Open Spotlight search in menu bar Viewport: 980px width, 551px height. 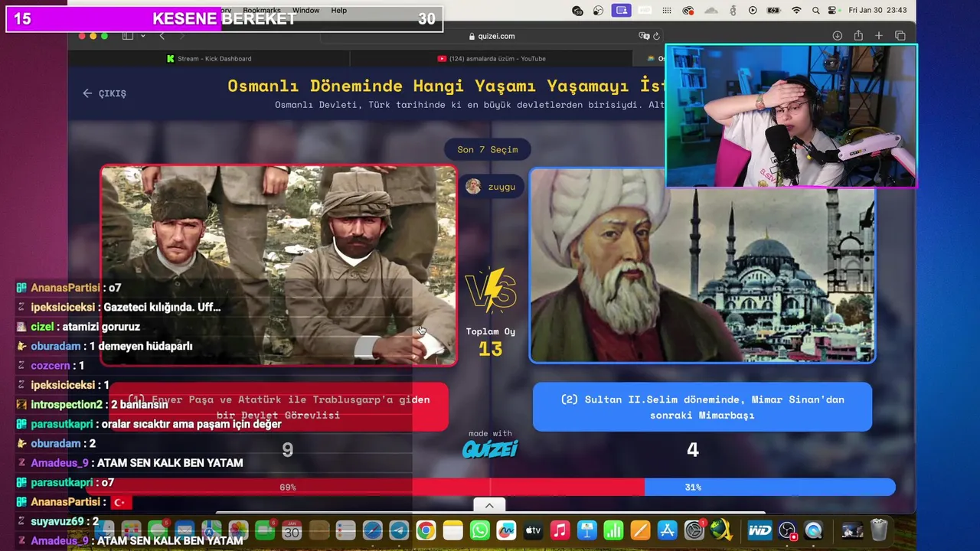pyautogui.click(x=815, y=10)
